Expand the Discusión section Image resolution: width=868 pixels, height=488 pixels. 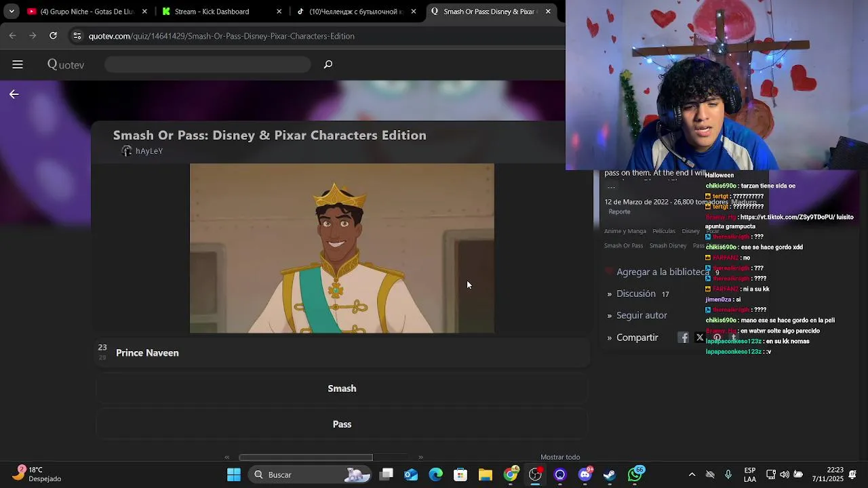[x=636, y=293]
